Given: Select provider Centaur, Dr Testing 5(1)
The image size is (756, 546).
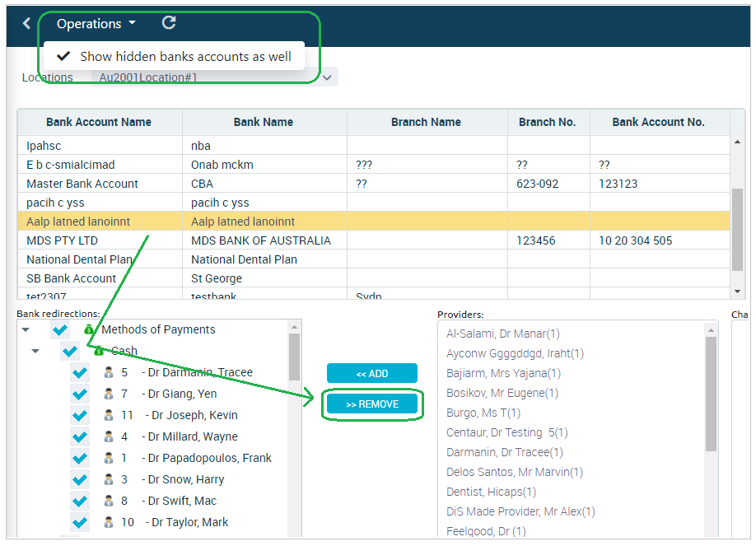Looking at the screenshot, I should (506, 432).
